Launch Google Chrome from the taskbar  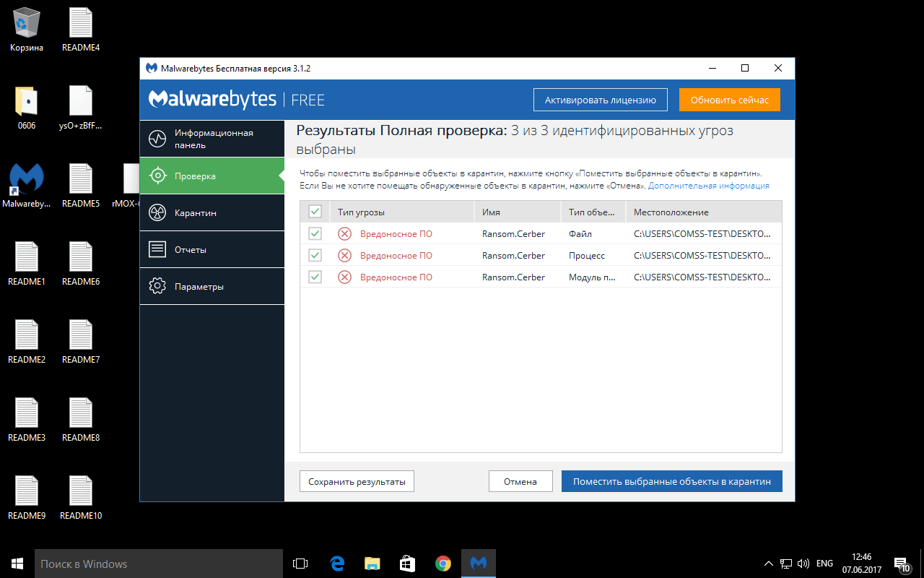(443, 564)
